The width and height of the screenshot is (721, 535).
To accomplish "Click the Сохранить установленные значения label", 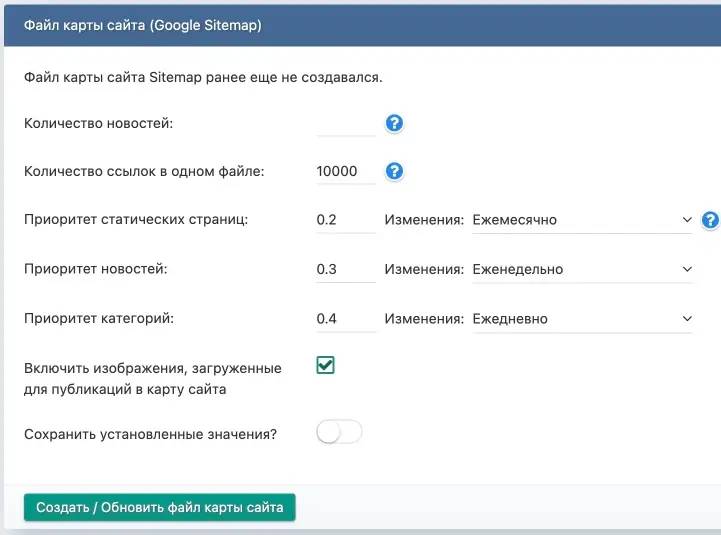I will click(150, 434).
